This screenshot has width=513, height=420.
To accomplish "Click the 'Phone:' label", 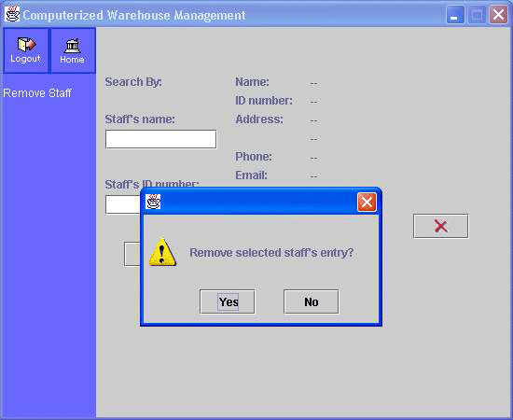I will [254, 157].
